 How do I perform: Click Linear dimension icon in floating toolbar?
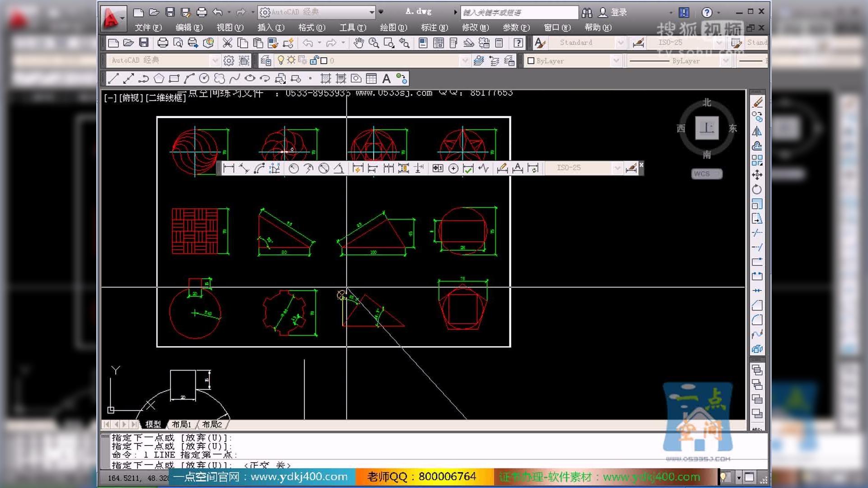pyautogui.click(x=229, y=169)
